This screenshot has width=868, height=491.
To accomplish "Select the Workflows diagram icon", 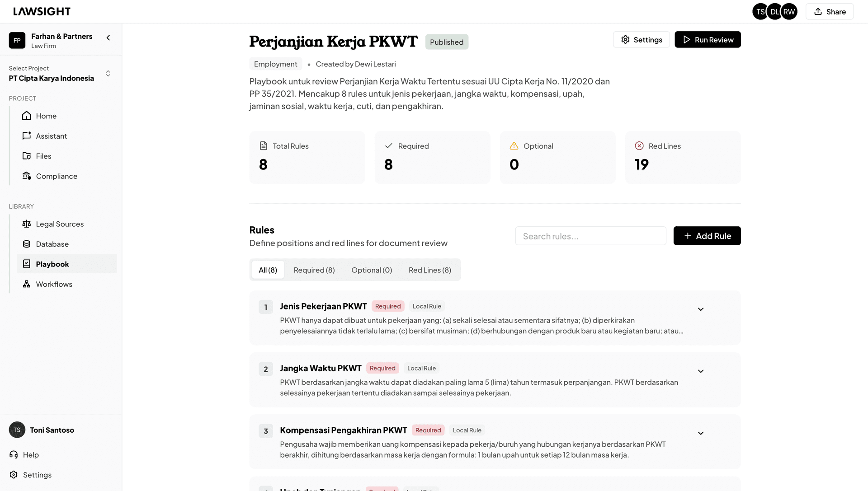I will [27, 284].
